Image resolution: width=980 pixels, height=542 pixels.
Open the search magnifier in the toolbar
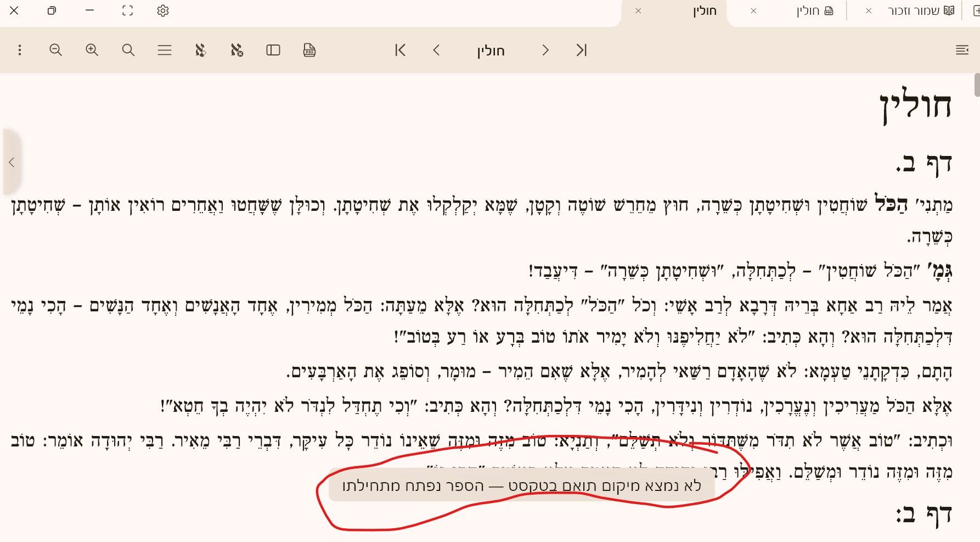pos(128,51)
